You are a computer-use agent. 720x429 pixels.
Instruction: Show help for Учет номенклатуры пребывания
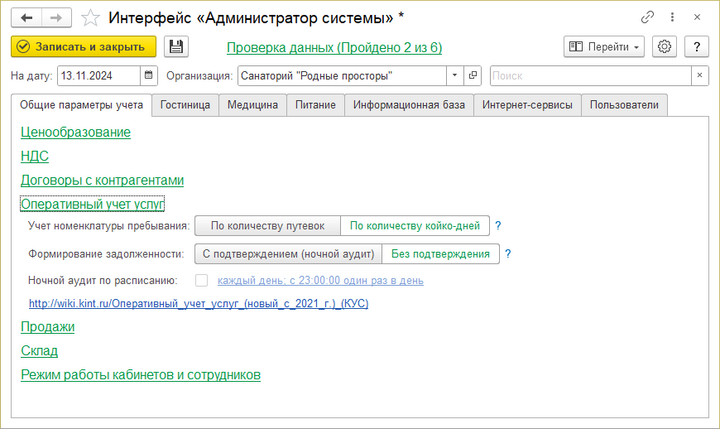498,226
